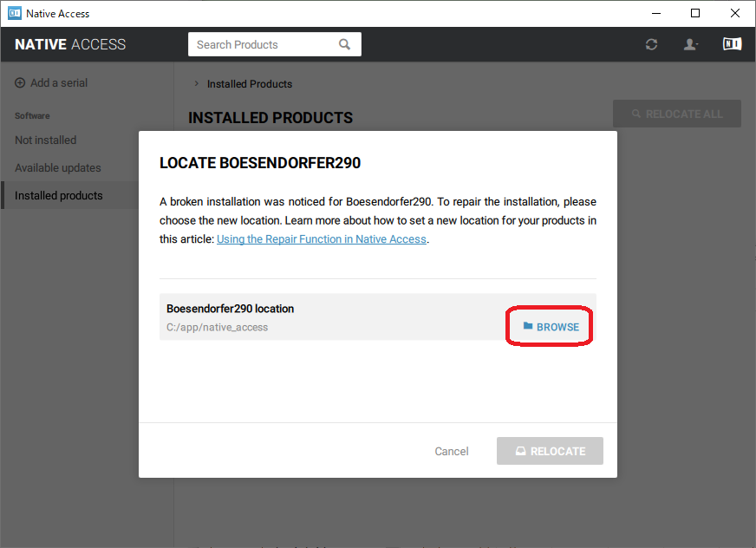This screenshot has width=756, height=548.
Task: Open the Using the Repair Function article link
Action: point(322,239)
